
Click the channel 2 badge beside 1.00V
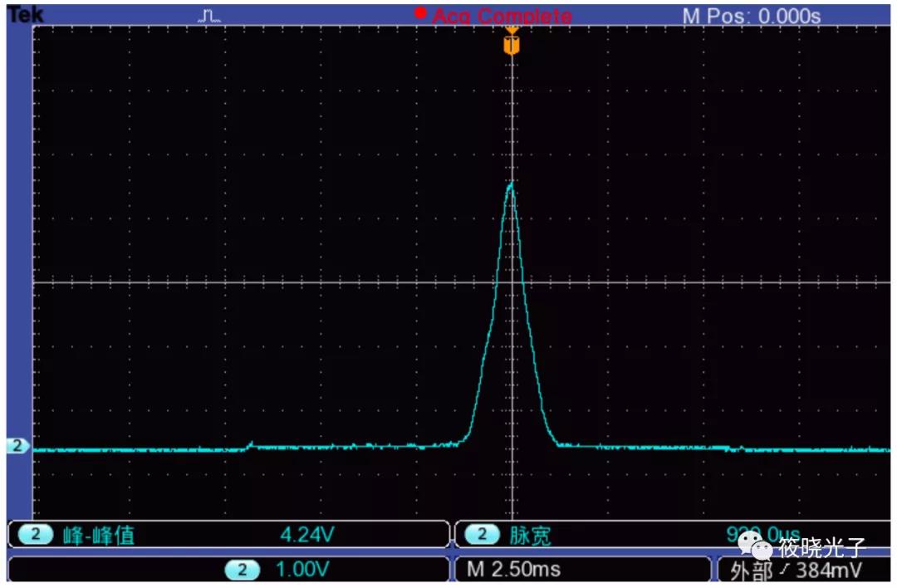click(x=243, y=570)
